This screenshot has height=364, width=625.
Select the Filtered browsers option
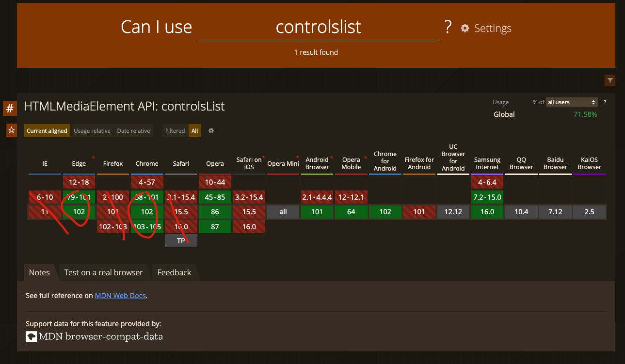[175, 131]
